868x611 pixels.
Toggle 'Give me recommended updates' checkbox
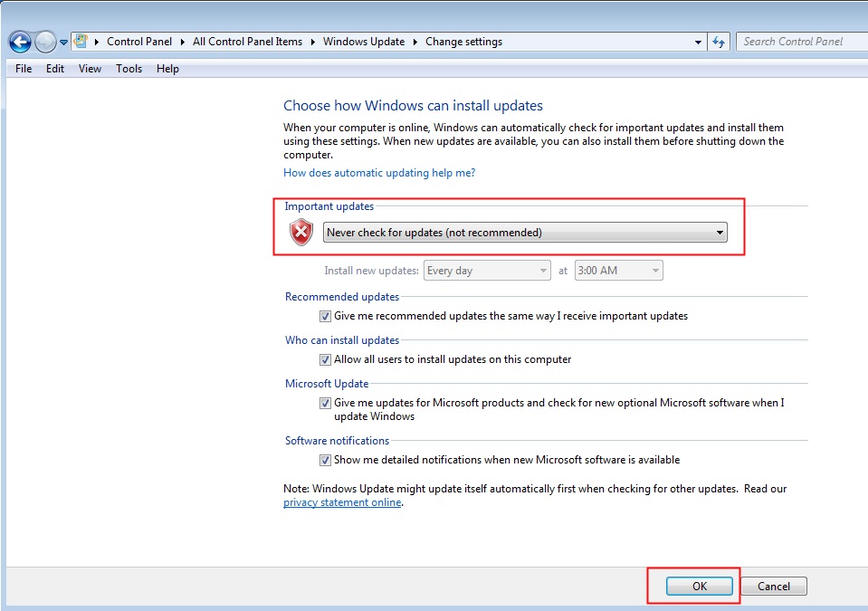click(x=326, y=317)
